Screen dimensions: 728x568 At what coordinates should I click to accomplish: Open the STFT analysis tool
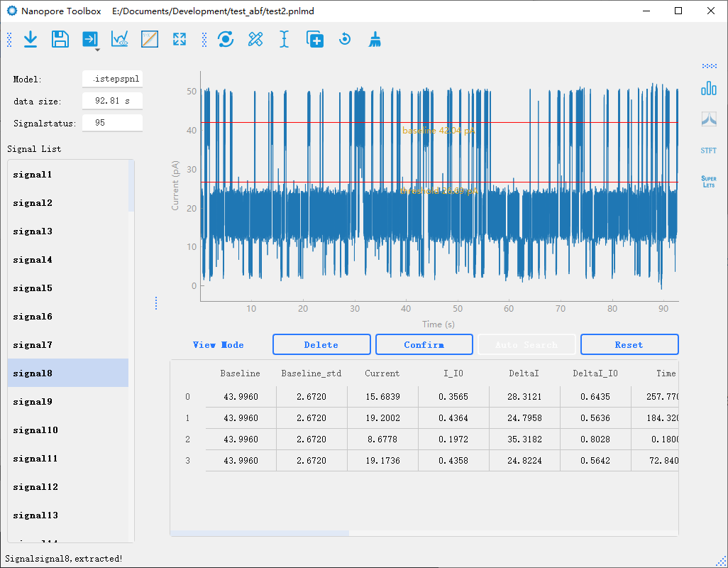709,151
